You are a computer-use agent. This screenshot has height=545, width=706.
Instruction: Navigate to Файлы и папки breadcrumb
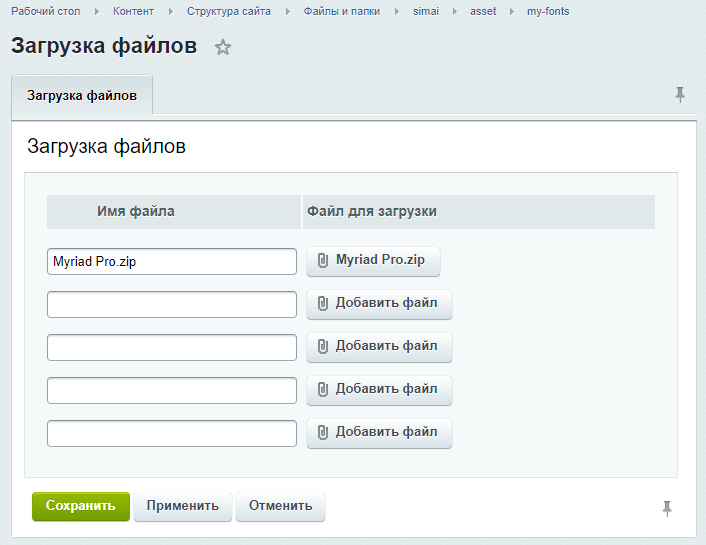tap(342, 11)
